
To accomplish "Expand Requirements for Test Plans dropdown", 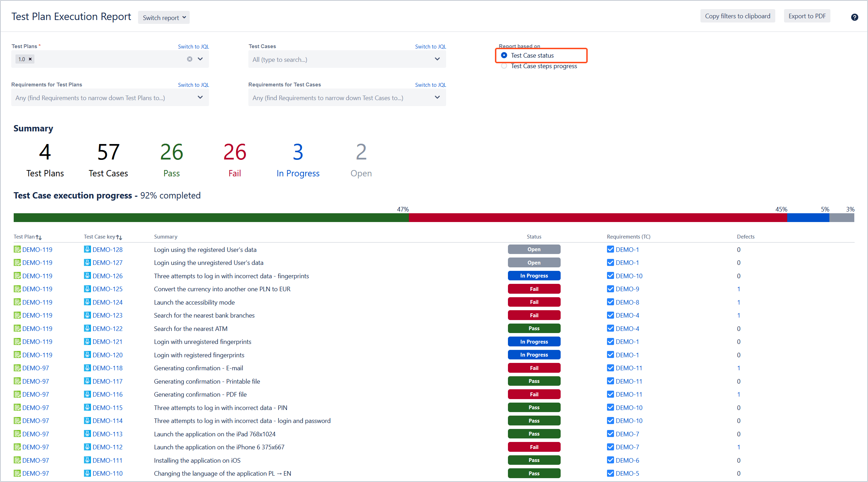I will pos(200,97).
